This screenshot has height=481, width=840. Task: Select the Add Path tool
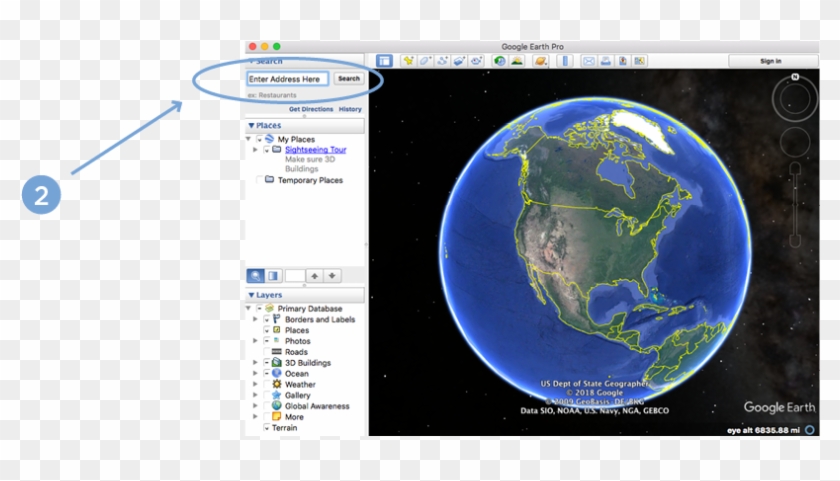(x=442, y=61)
